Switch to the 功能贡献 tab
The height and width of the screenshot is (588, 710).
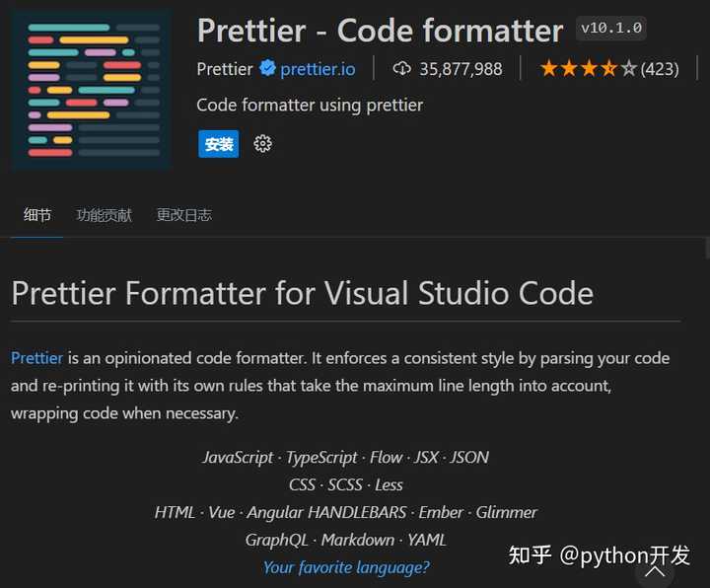[x=104, y=215]
